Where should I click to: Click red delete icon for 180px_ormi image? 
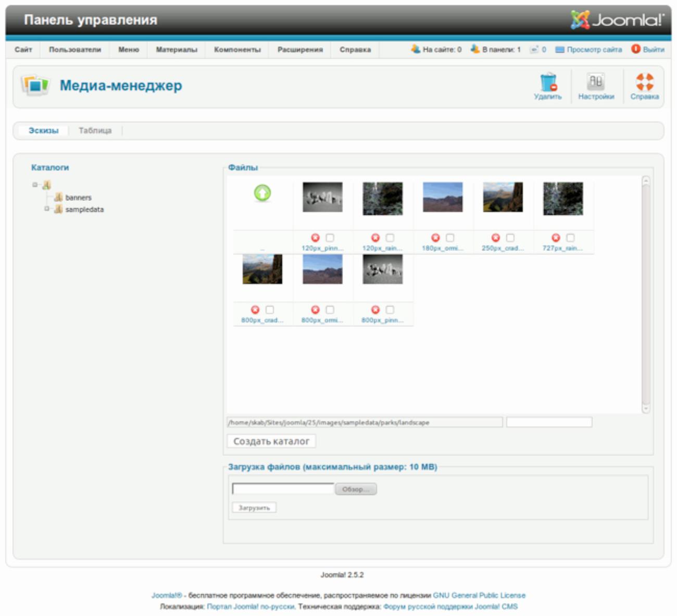point(435,238)
